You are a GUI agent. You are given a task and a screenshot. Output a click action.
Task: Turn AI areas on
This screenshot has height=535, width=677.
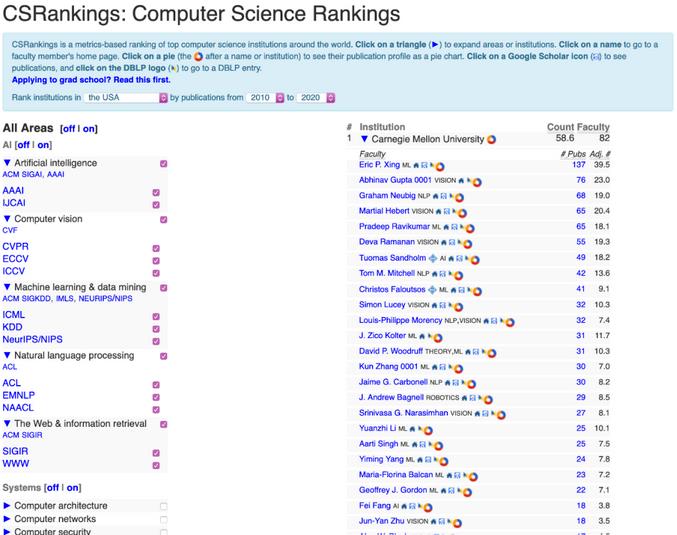point(43,145)
